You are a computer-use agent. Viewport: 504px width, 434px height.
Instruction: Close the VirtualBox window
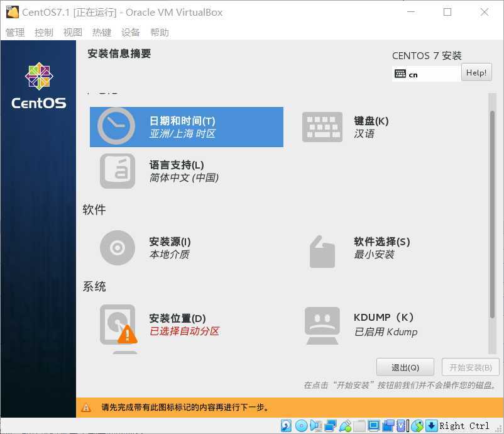pyautogui.click(x=485, y=12)
